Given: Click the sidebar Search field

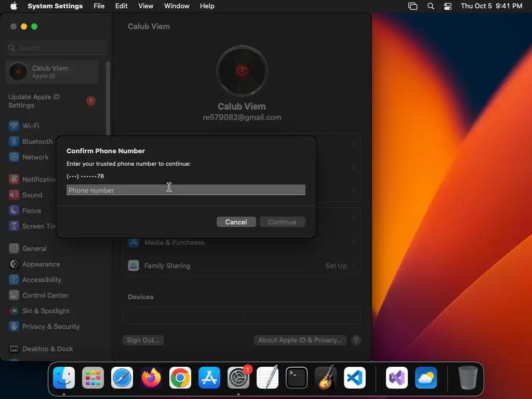Looking at the screenshot, I should (56, 48).
